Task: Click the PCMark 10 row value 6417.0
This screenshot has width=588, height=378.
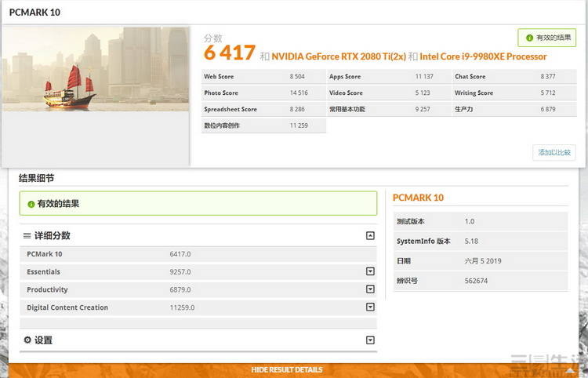Action: (180, 254)
